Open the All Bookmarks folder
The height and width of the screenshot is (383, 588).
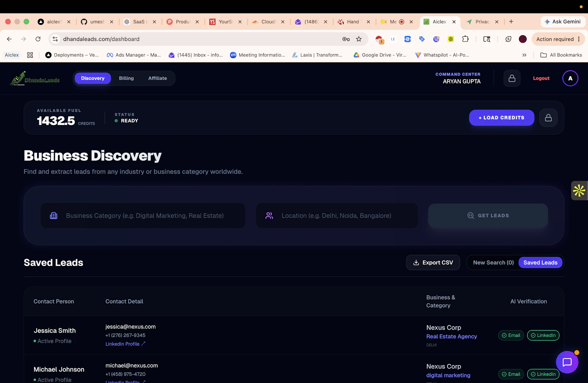[561, 55]
